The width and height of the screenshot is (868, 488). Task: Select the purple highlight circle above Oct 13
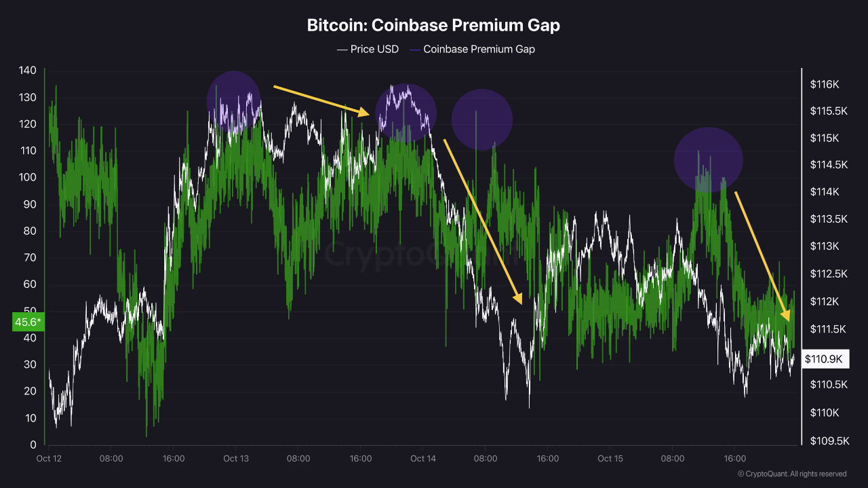tap(234, 101)
